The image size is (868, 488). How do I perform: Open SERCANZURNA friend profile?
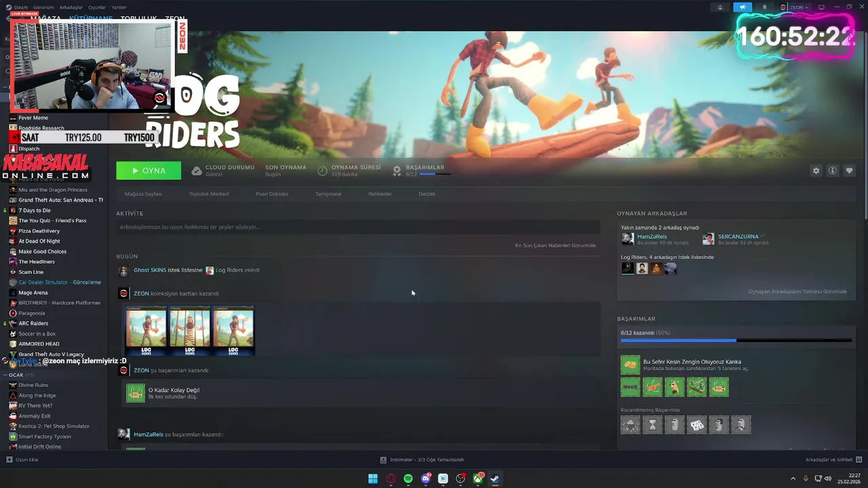click(x=738, y=237)
